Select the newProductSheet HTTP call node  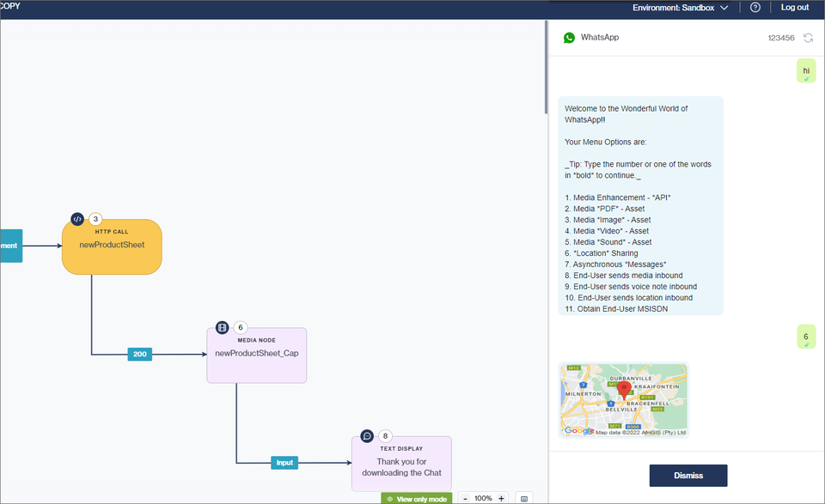[x=112, y=247]
